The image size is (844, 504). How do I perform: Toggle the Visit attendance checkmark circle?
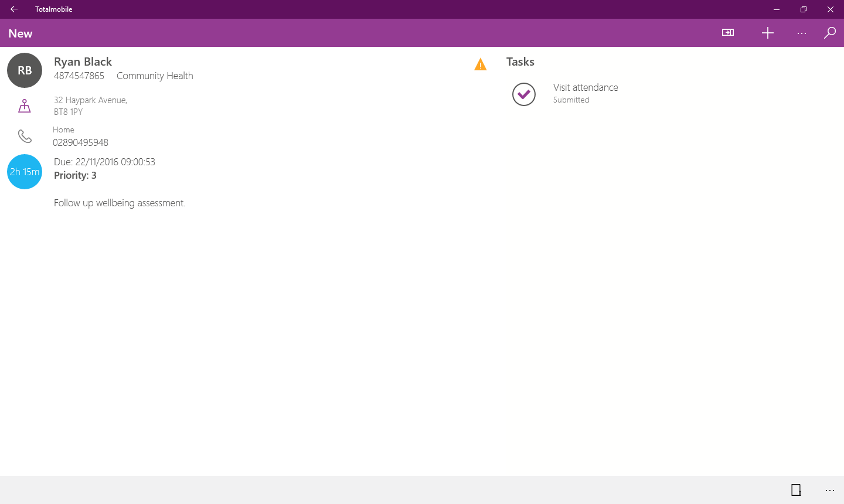(524, 94)
